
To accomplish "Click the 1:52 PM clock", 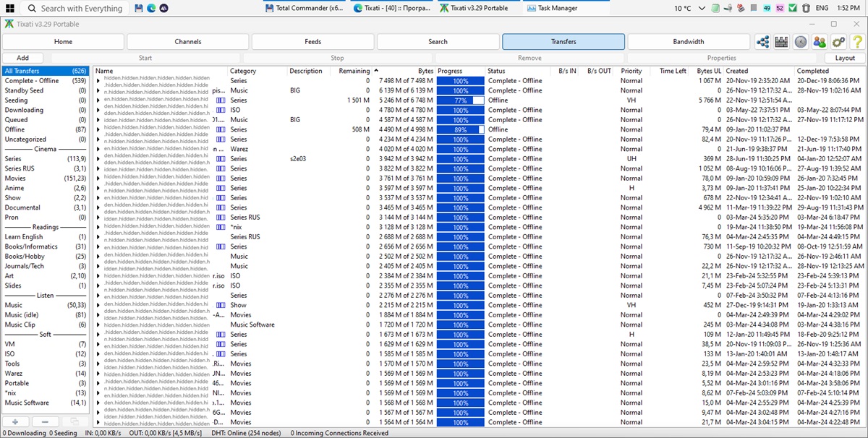I will [x=848, y=9].
